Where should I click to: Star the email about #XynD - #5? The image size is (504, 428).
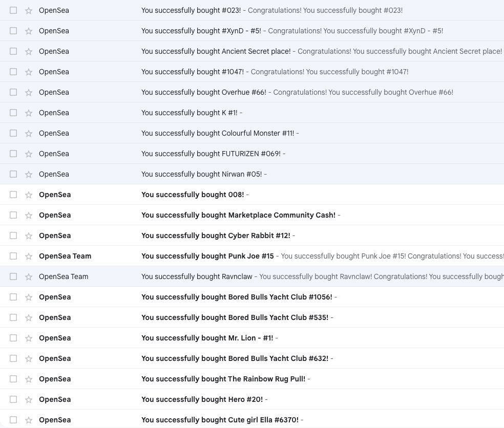29,31
